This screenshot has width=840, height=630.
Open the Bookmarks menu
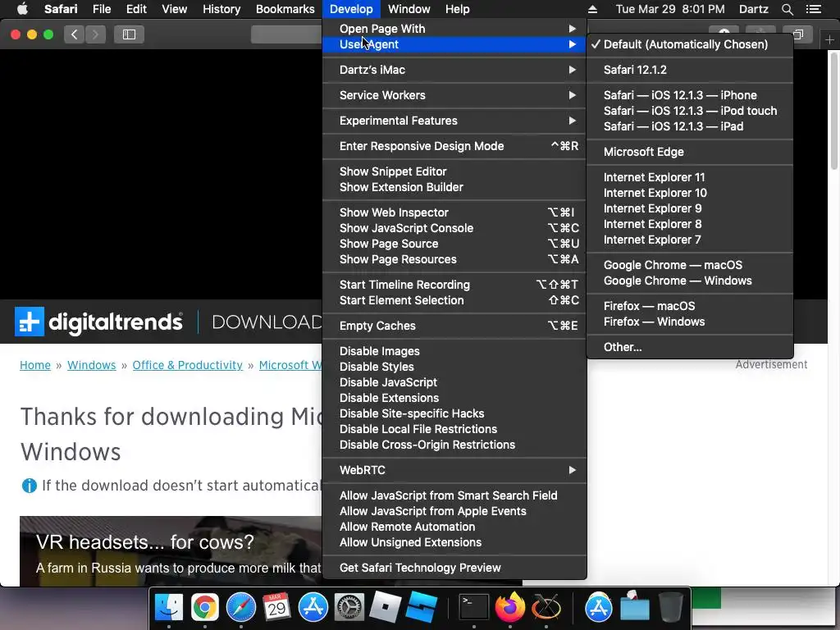(x=285, y=9)
